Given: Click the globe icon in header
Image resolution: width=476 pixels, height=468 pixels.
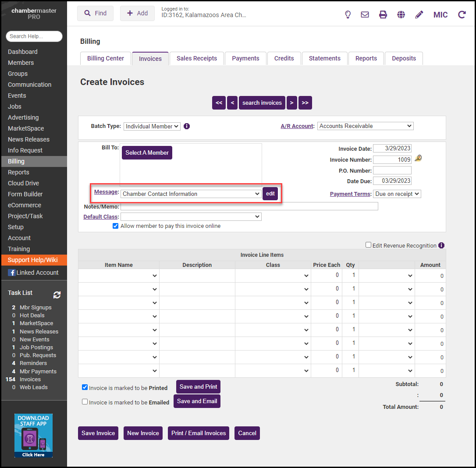Looking at the screenshot, I should (401, 14).
